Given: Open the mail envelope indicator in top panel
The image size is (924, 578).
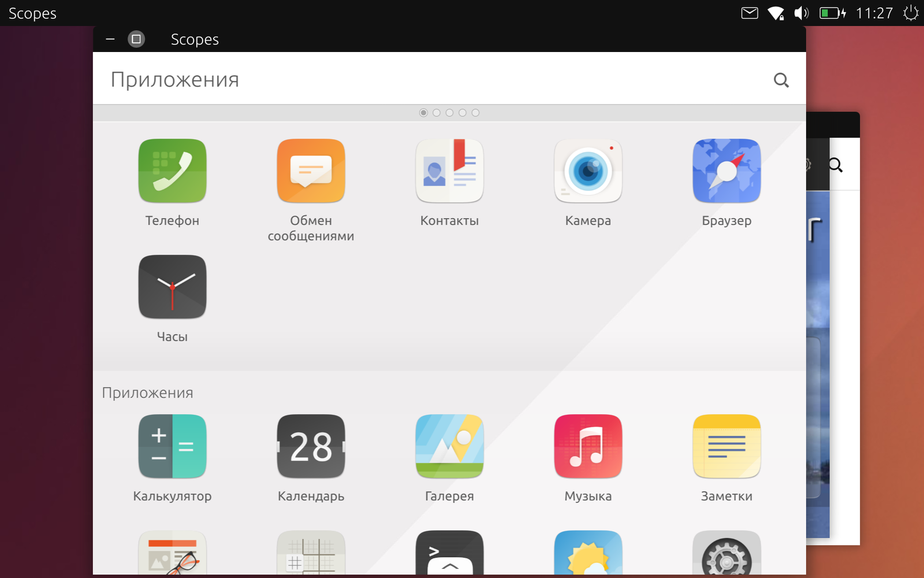Looking at the screenshot, I should (x=750, y=13).
